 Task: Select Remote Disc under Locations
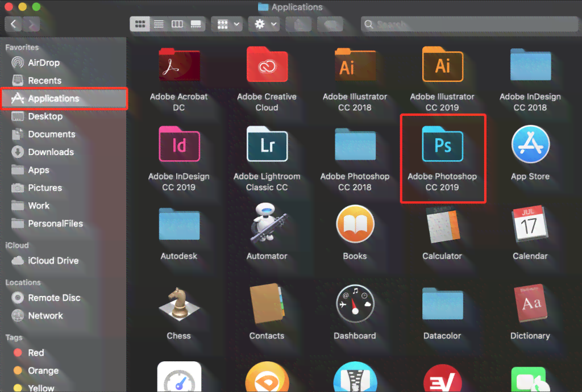pos(63,298)
